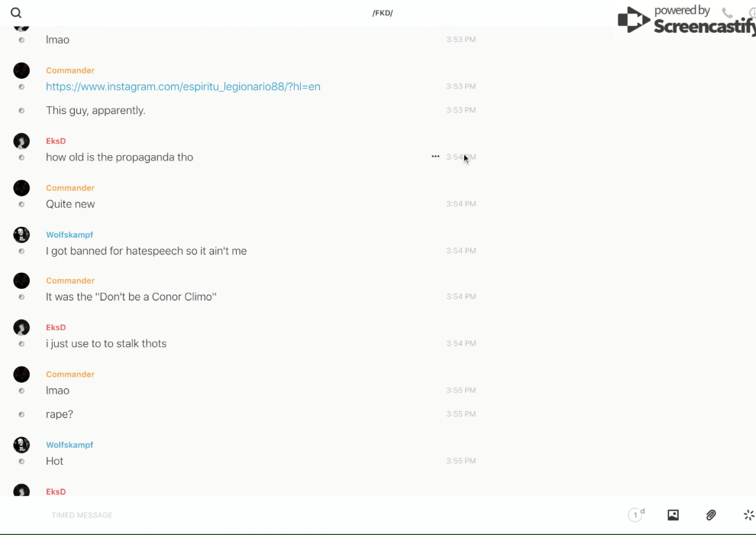The width and height of the screenshot is (756, 535).
Task: Click EksD's avatar above the propaganda question
Action: [x=21, y=141]
